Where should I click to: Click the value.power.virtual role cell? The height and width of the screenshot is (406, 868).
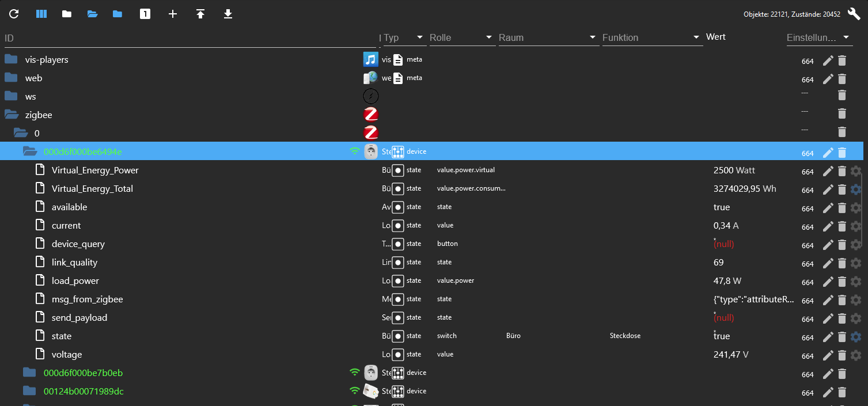click(x=466, y=170)
